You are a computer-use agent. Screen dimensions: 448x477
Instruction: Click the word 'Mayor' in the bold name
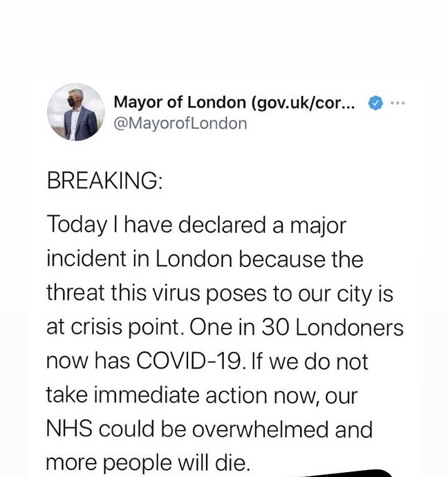(x=138, y=103)
